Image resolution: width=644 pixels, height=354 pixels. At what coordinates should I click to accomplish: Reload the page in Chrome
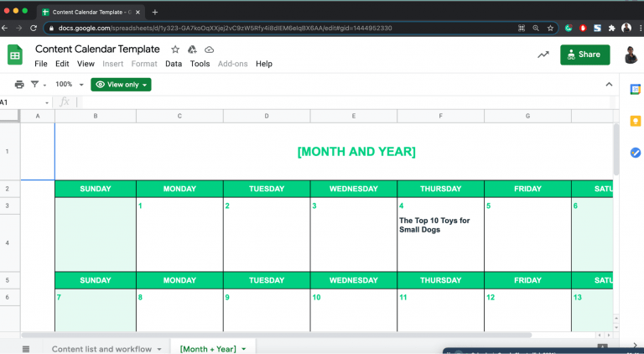[34, 28]
